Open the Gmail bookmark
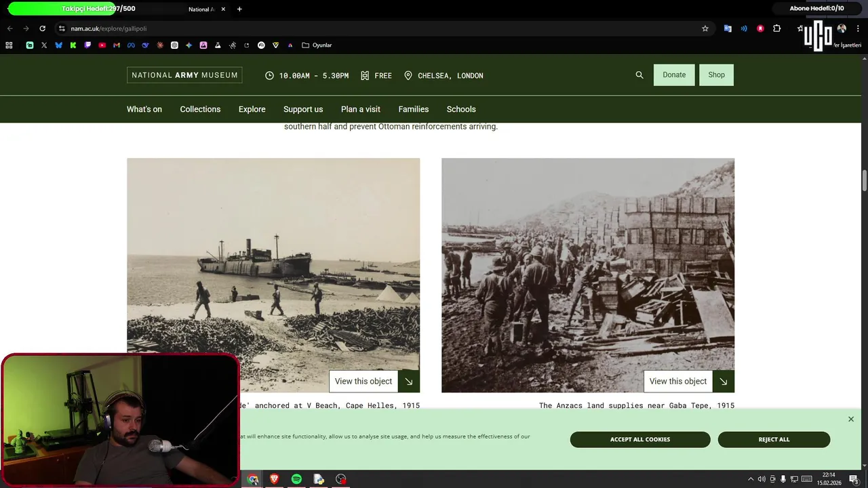Screen dimensions: 868x488 pyautogui.click(x=117, y=45)
